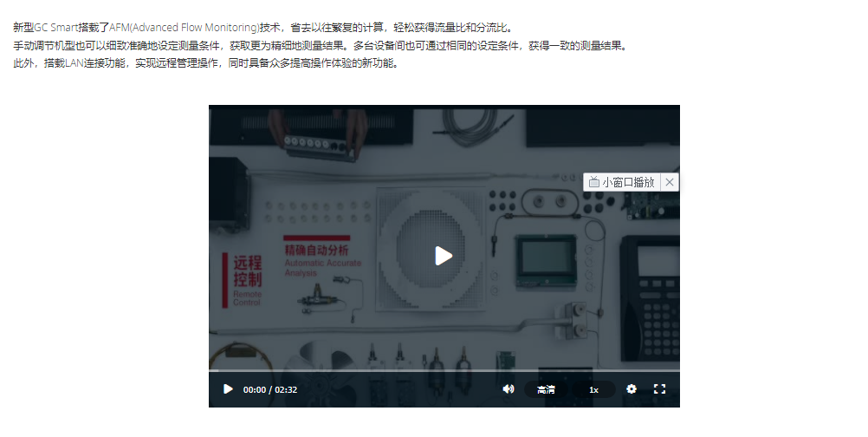Click the black keypad device in the video frame
Viewport: 868px width, 437px height.
(650, 298)
